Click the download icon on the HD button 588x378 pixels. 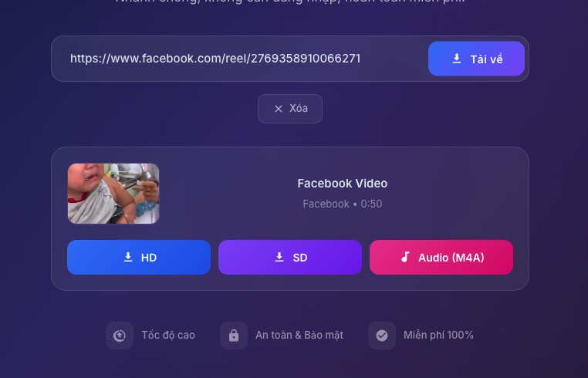(x=128, y=257)
